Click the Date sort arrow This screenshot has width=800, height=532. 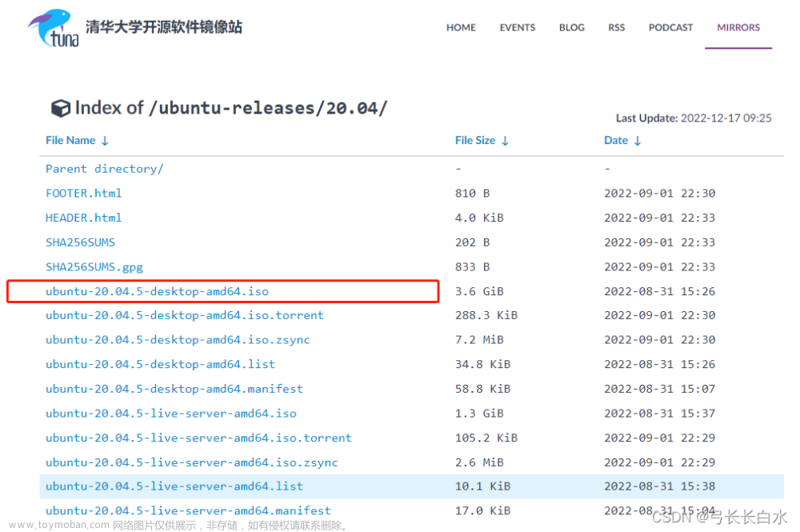[x=637, y=140]
